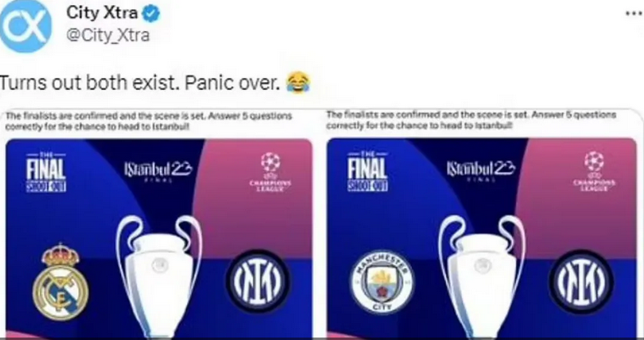The height and width of the screenshot is (340, 644).
Task: Click the finalists caption above left image
Action: pos(148,121)
